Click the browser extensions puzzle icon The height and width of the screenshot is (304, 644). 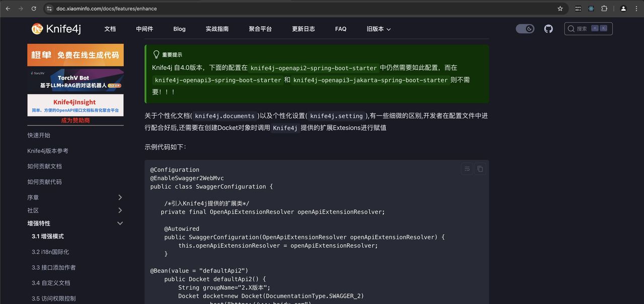604,9
